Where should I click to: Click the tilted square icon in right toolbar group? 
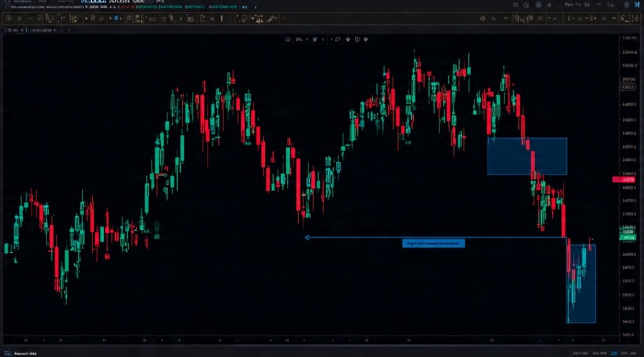(x=482, y=18)
